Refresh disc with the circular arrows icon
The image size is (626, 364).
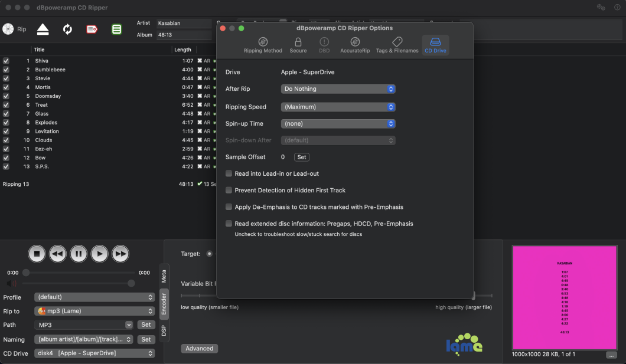coord(67,29)
